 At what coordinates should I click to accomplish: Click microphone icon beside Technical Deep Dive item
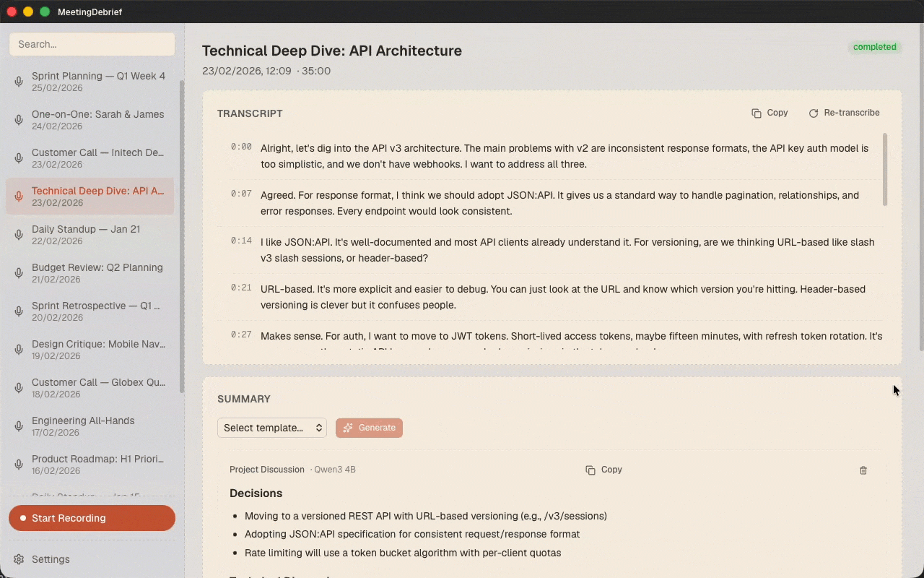[x=19, y=197]
